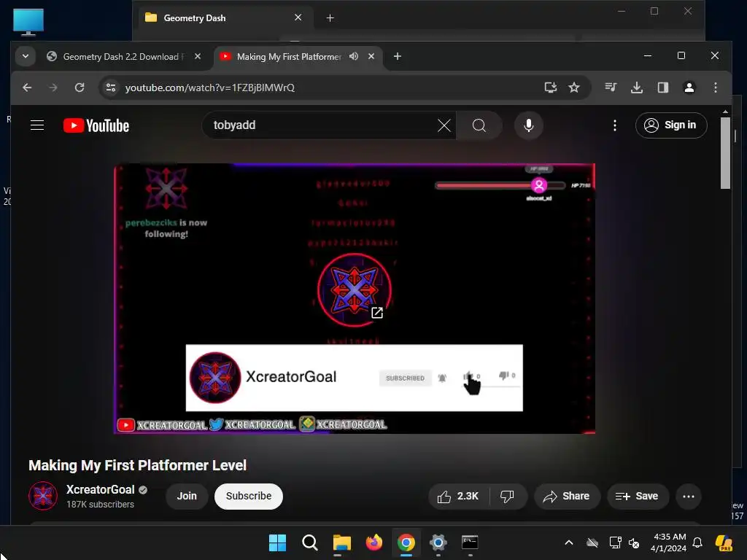Open the notification bell in the tray
Viewport: 747px width, 560px height.
697,542
